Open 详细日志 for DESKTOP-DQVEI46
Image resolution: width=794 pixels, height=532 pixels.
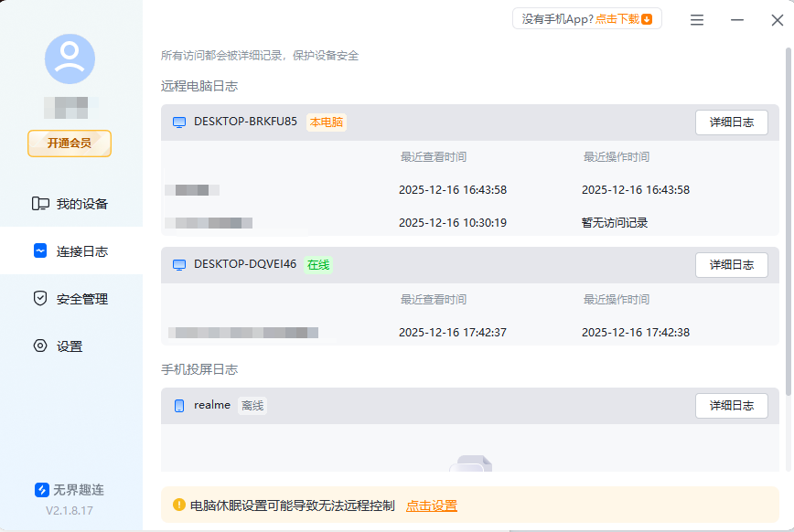731,264
